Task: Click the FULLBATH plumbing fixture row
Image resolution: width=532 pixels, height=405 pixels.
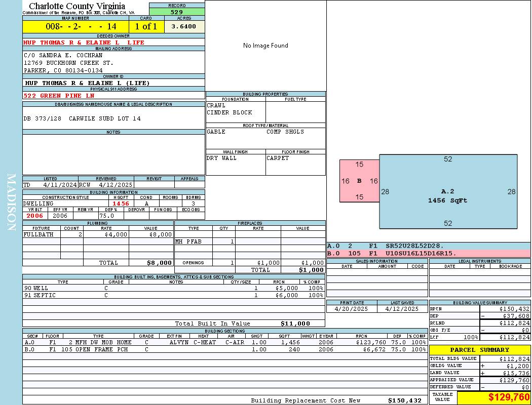Action: [x=98, y=235]
